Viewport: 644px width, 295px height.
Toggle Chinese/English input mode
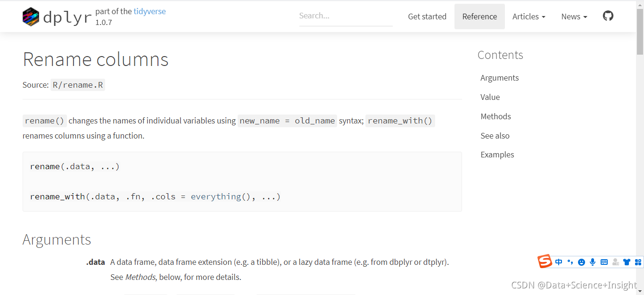(x=559, y=262)
